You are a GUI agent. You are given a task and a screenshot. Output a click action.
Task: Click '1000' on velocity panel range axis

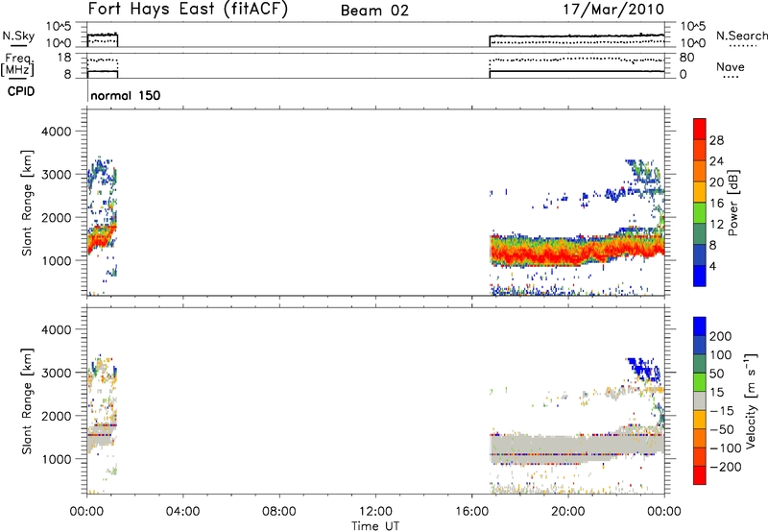[57, 459]
